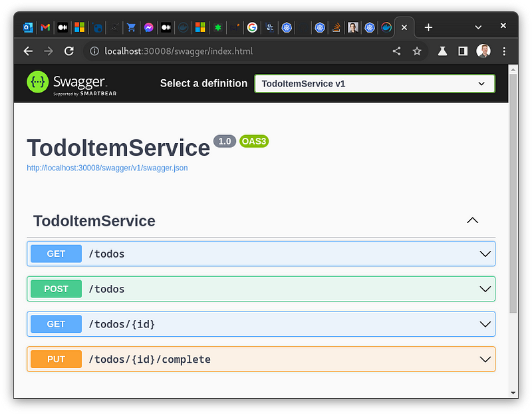Expand the PUT /todos/{id}/complete chevron

(485, 359)
